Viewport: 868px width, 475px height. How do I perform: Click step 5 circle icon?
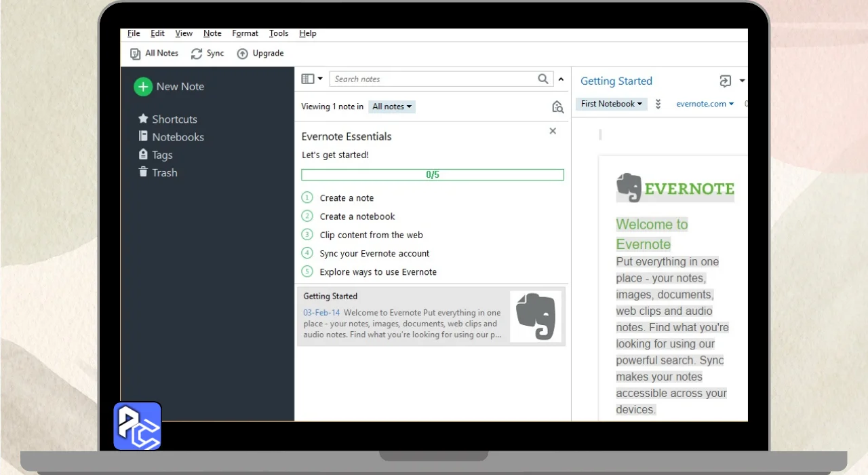click(307, 271)
